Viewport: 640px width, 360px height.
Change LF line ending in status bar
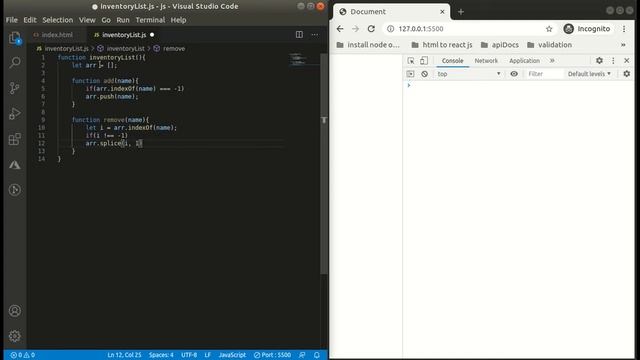click(x=208, y=355)
